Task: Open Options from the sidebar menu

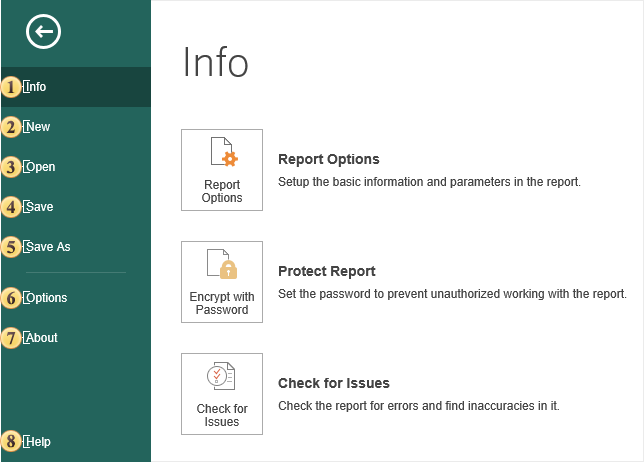Action: [47, 298]
